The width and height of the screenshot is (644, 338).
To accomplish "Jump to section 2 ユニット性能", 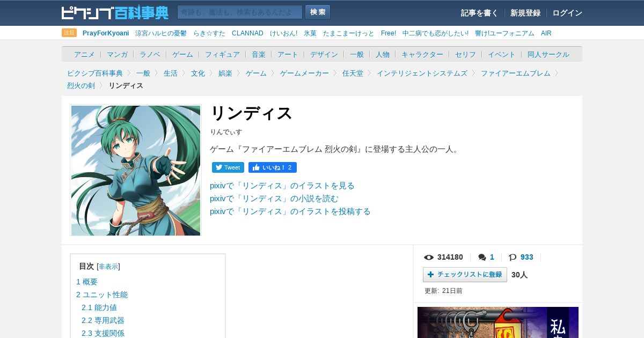I will [102, 295].
